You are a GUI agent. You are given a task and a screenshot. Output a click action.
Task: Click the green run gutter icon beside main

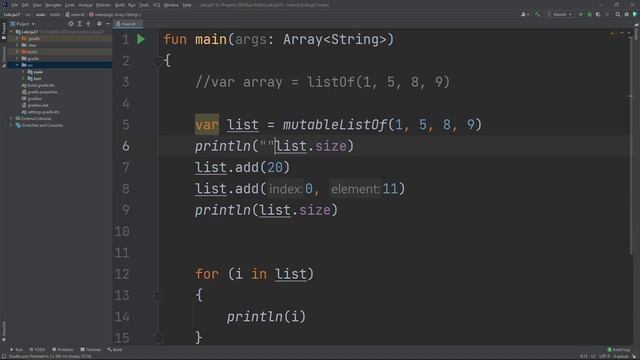141,39
